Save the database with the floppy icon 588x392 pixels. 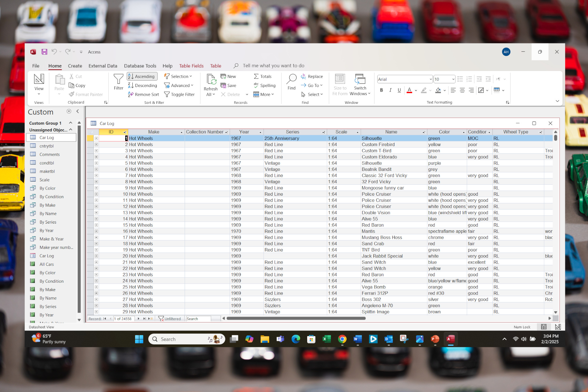(44, 52)
